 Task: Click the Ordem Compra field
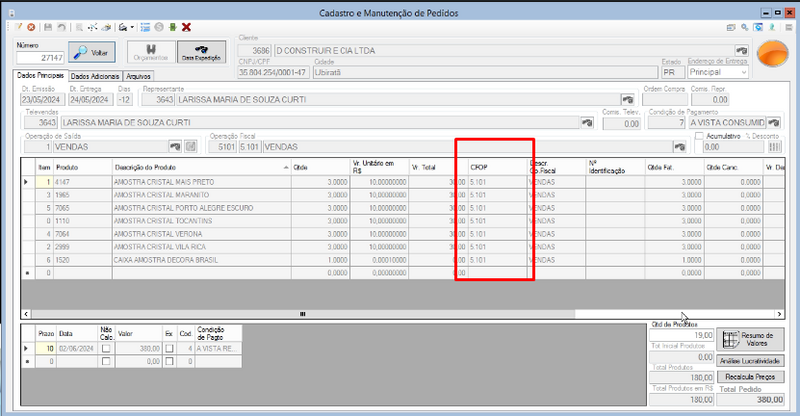(665, 100)
